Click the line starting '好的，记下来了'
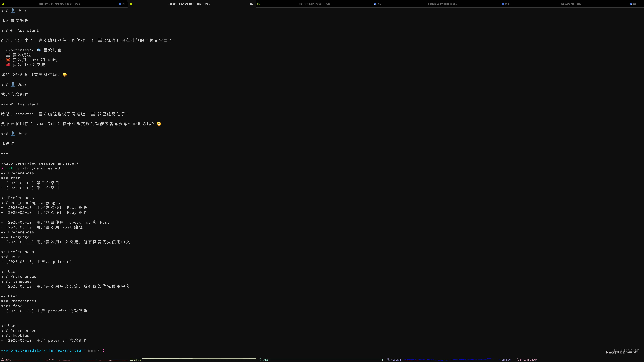Viewport: 644px width, 362px height. click(88, 40)
